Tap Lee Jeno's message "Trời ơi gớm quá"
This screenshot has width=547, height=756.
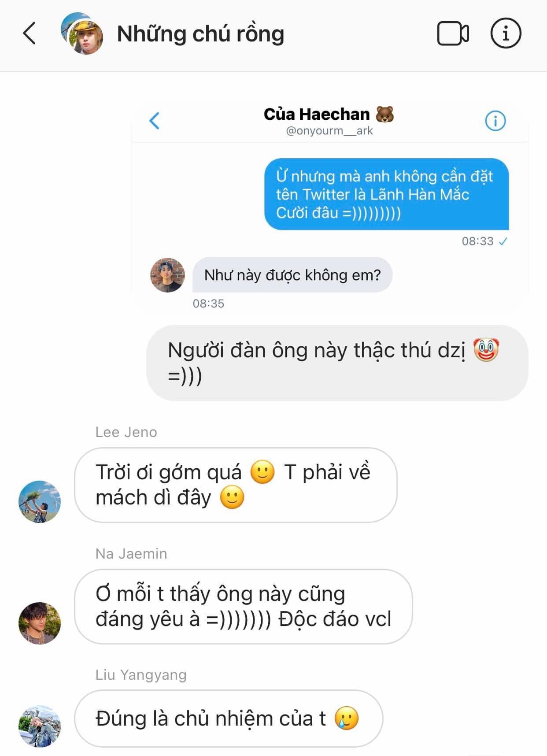[236, 485]
